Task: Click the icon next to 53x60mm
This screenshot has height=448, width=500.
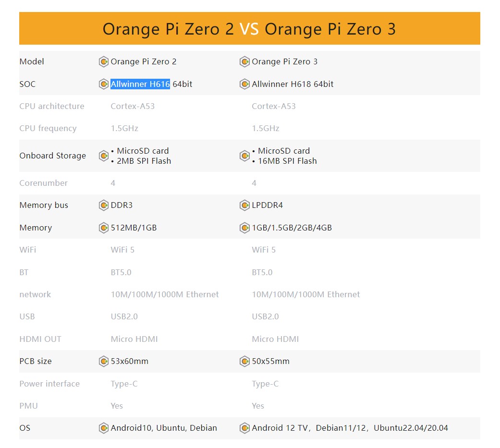Action: pos(104,362)
